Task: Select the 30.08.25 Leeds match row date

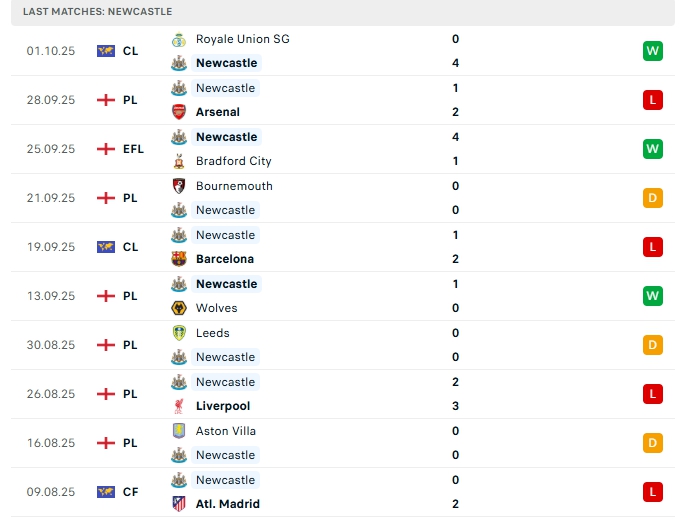Action: pyautogui.click(x=51, y=345)
